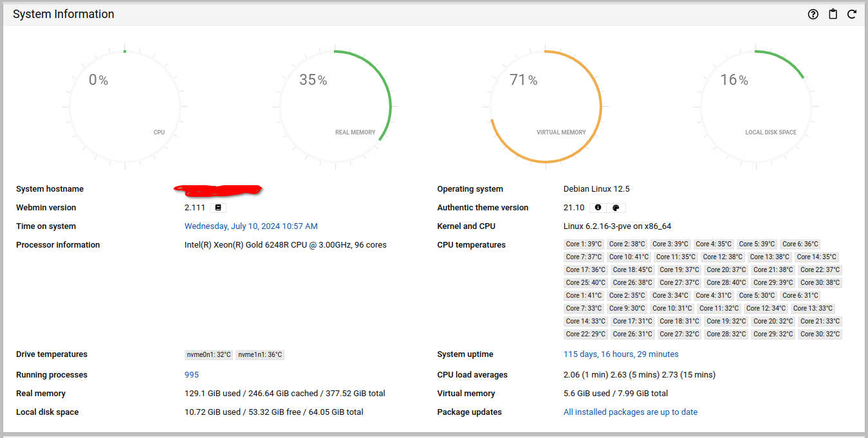
Task: Click the Linux 6.2.16-3-pve kernel value
Action: [x=618, y=226]
